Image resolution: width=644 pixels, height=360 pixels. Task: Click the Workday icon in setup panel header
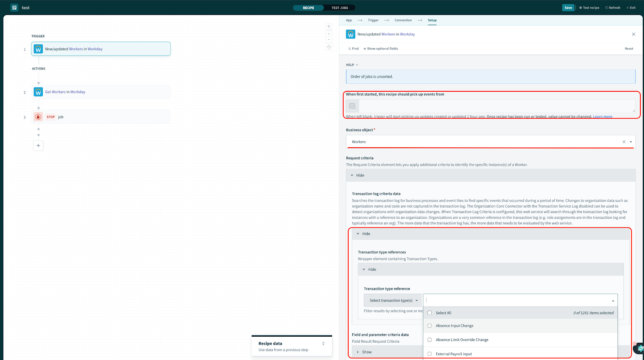[x=351, y=34]
